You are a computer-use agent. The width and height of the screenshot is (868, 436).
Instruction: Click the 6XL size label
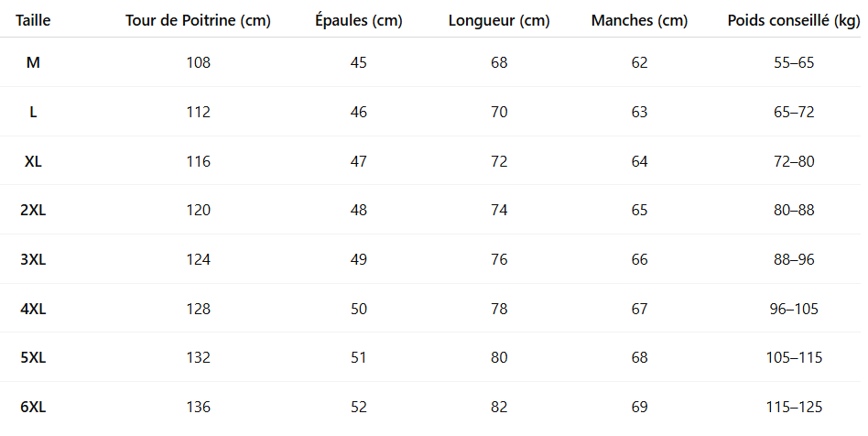pyautogui.click(x=33, y=408)
